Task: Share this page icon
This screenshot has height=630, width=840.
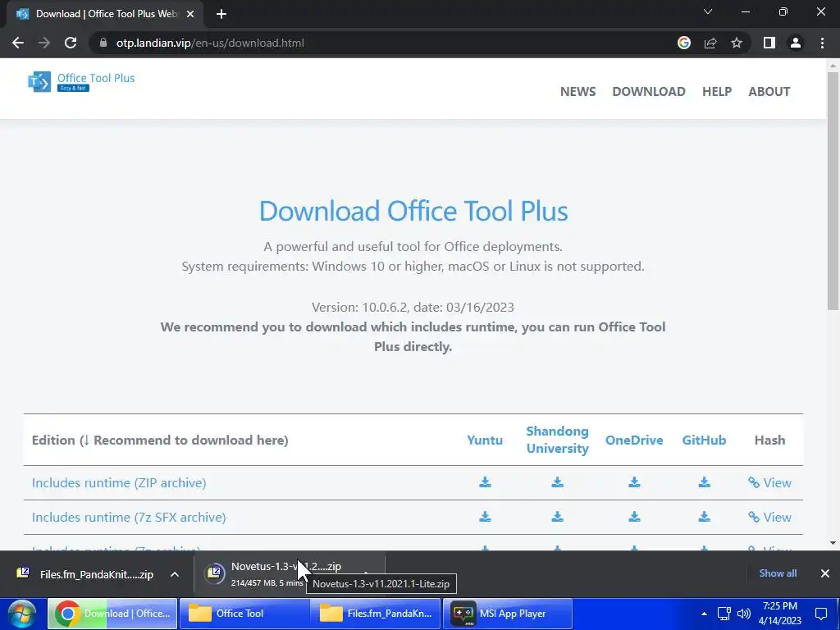Action: point(710,43)
